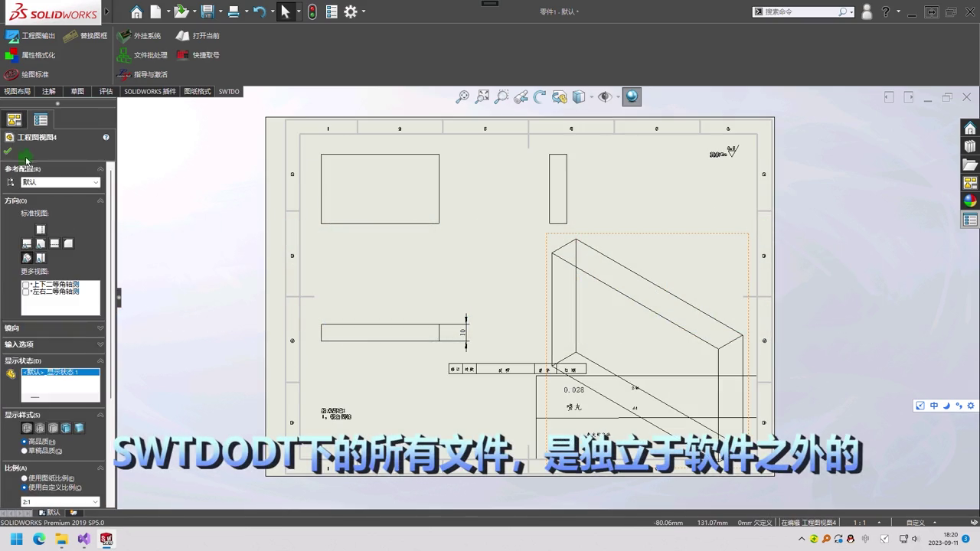Select the shaded with edges display style

66,429
